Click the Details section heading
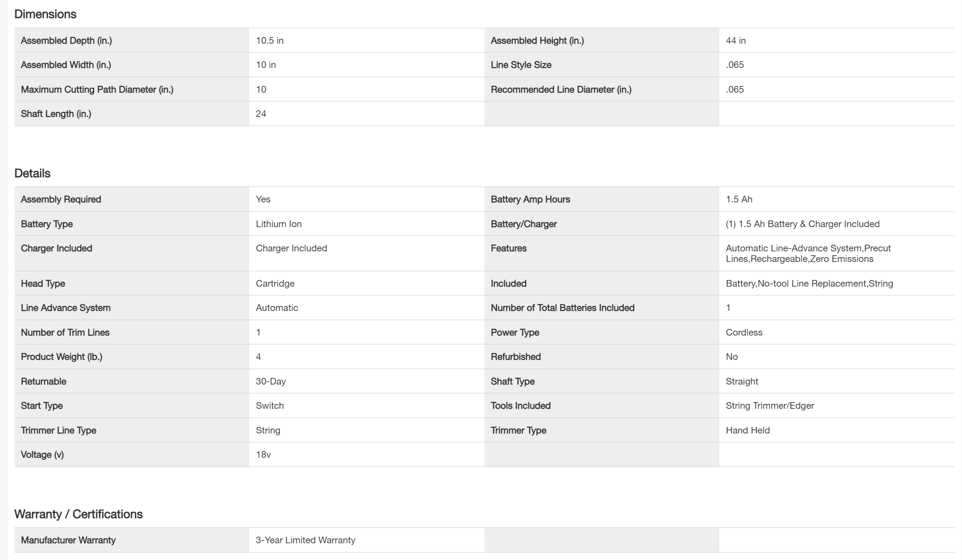Viewport: 962px width, 560px height. coord(32,173)
